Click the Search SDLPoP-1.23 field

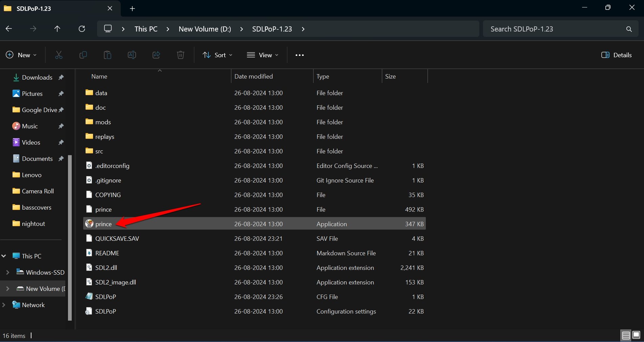pos(560,29)
